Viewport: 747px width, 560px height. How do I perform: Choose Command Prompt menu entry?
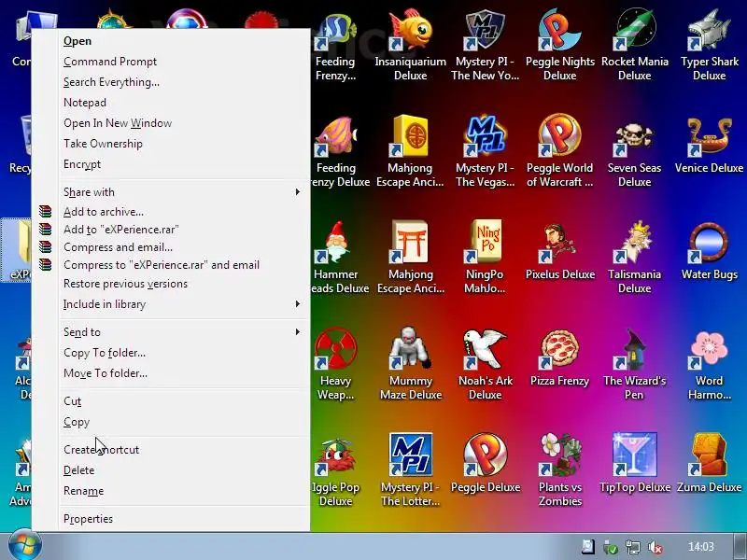click(184, 62)
